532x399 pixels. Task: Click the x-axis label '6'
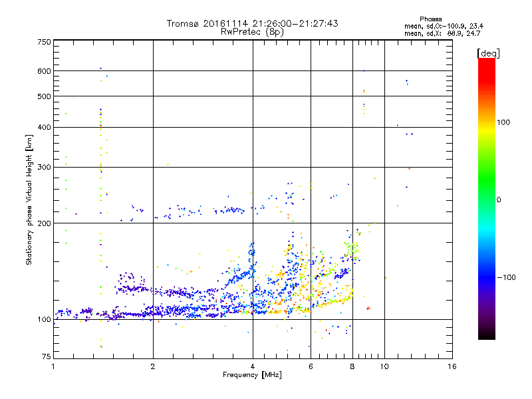(311, 366)
